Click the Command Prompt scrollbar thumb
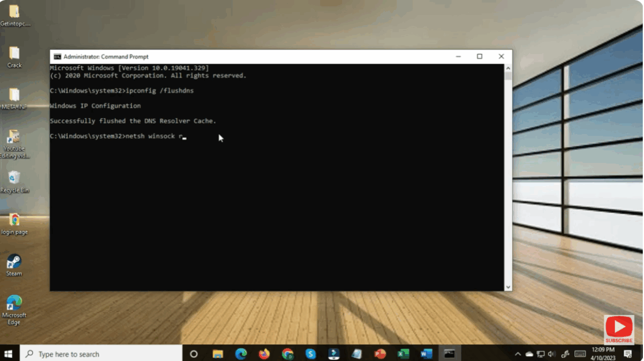This screenshot has width=644, height=361. (508, 76)
